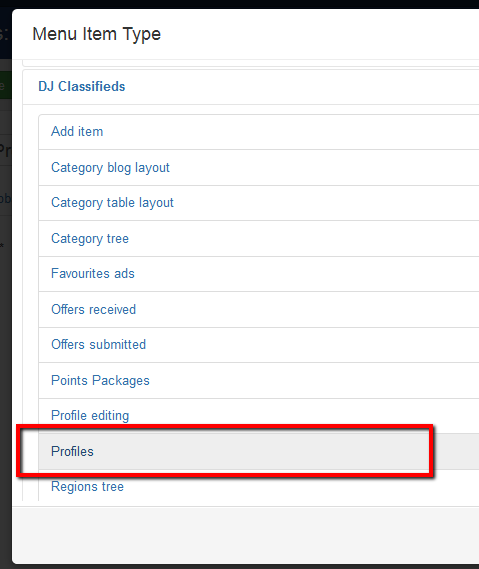Image resolution: width=479 pixels, height=569 pixels.
Task: Choose Points Packages menu type
Action: point(259,380)
